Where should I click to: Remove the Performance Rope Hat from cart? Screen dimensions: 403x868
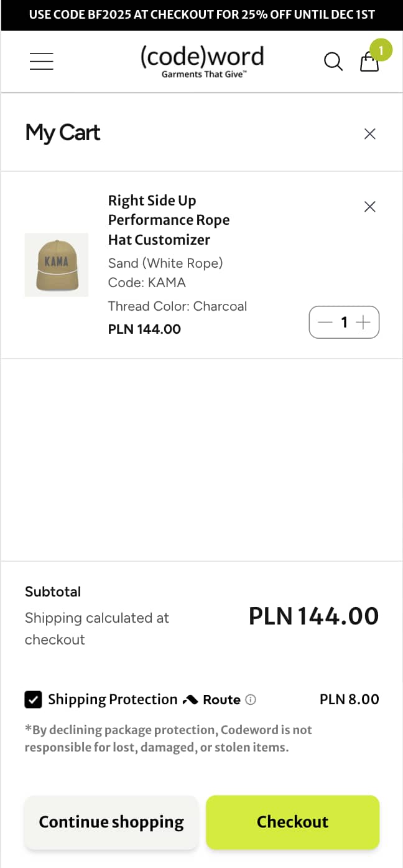tap(369, 206)
